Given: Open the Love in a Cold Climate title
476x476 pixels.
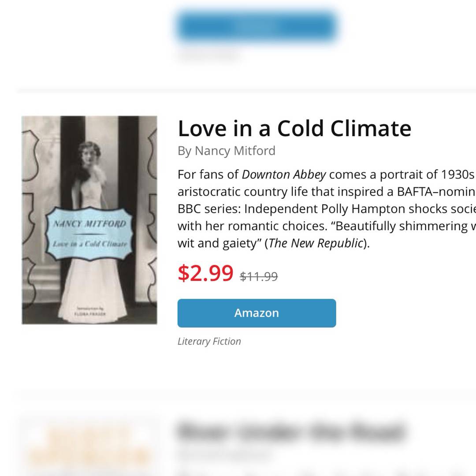Looking at the screenshot, I should pos(294,128).
